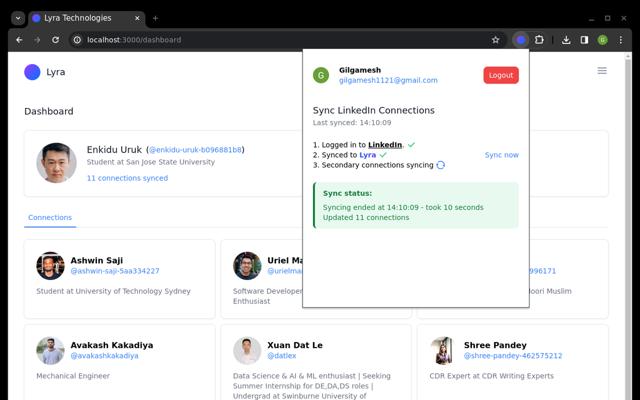The image size is (640, 400).
Task: Open @datlex handle link
Action: pos(282,356)
